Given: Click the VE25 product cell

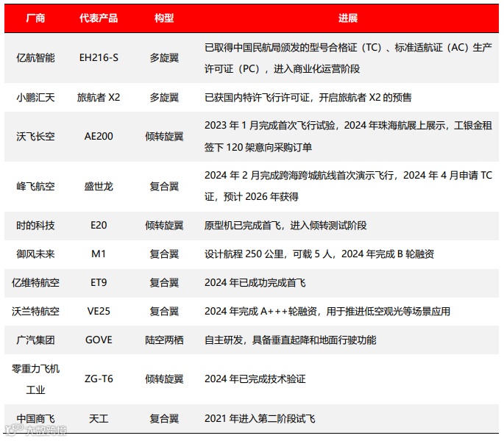Looking at the screenshot, I should pyautogui.click(x=99, y=311).
